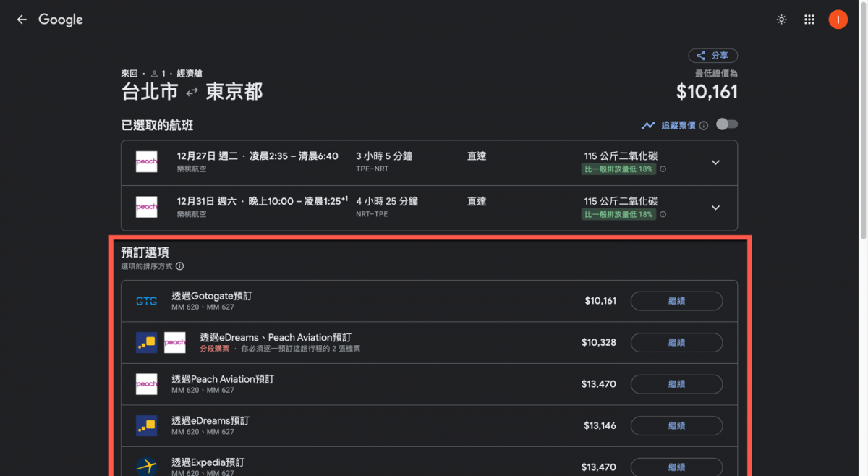Click the 東京都 destination heading

[x=234, y=91]
